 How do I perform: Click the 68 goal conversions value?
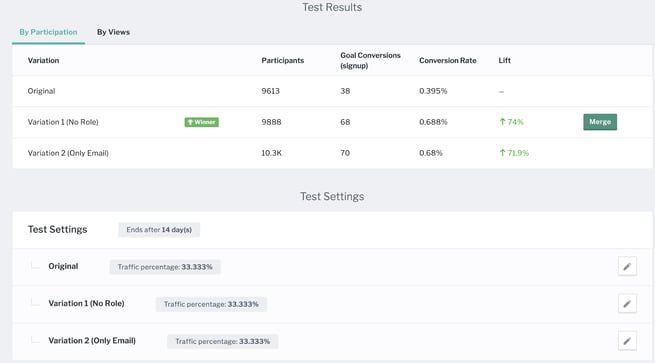pos(345,122)
